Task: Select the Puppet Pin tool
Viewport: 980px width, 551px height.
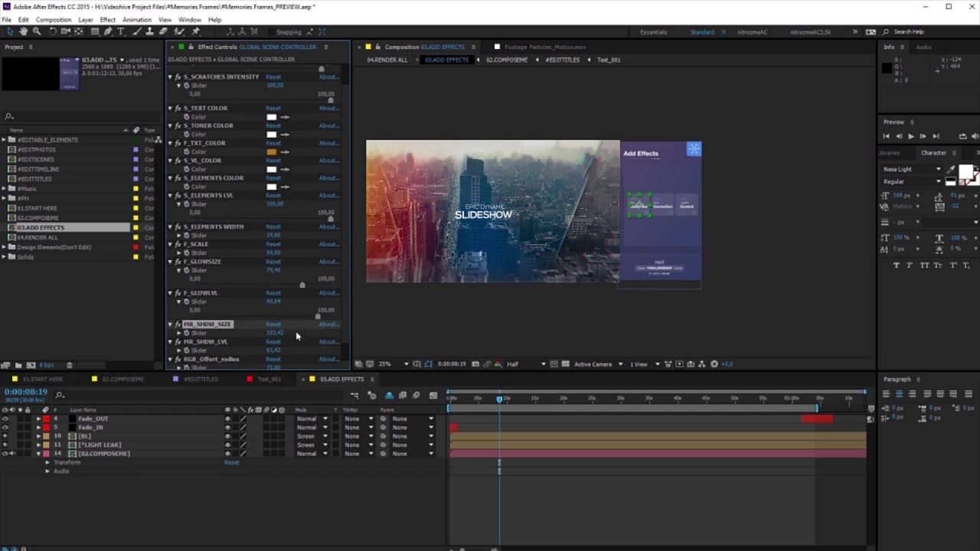Action: click(x=196, y=31)
